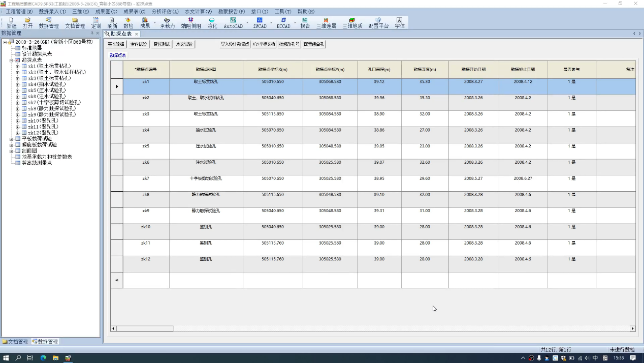Screen dimensions: 644x363
Task: Click the 导入设计勘探点 button
Action: click(x=235, y=44)
